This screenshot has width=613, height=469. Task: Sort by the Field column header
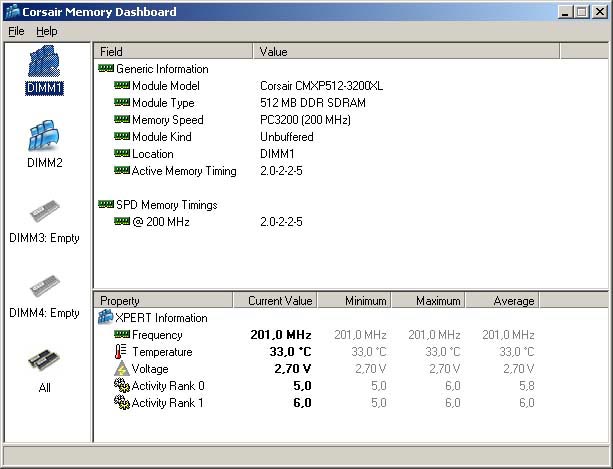(x=173, y=51)
